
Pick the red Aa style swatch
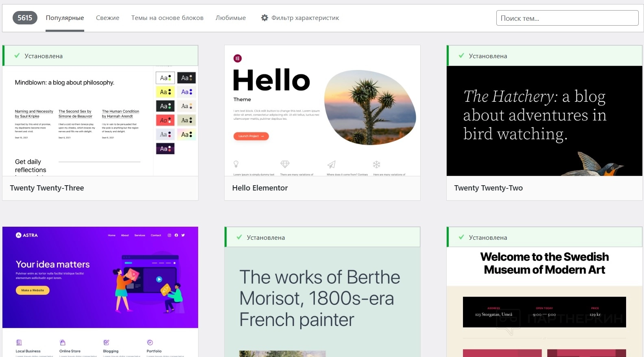coord(165,120)
